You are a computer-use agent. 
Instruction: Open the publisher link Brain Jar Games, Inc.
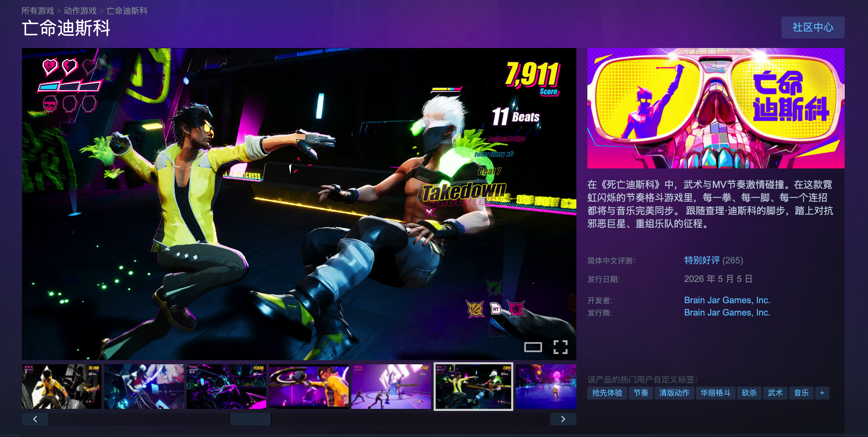tap(727, 312)
